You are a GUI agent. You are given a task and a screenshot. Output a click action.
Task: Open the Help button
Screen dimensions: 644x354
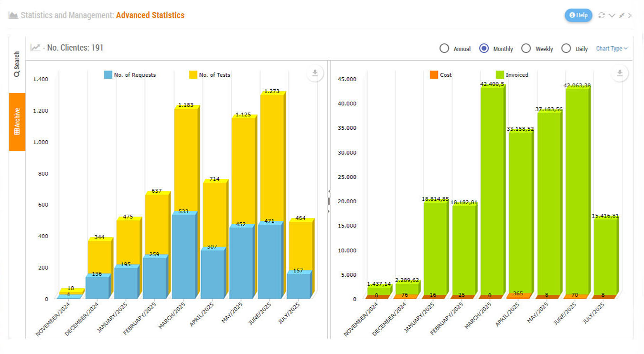[x=579, y=15]
